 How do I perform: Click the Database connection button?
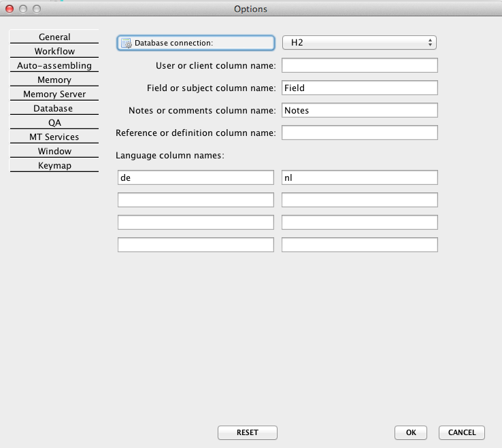click(196, 43)
